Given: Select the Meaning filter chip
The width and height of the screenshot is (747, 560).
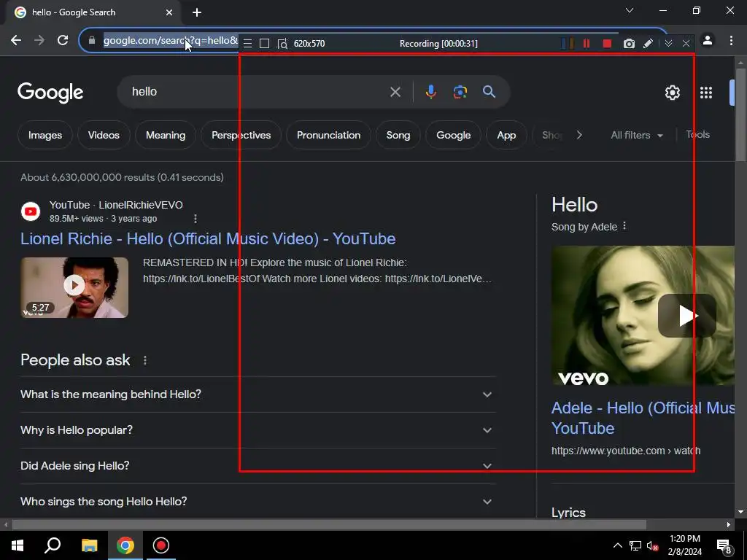Looking at the screenshot, I should tap(166, 135).
